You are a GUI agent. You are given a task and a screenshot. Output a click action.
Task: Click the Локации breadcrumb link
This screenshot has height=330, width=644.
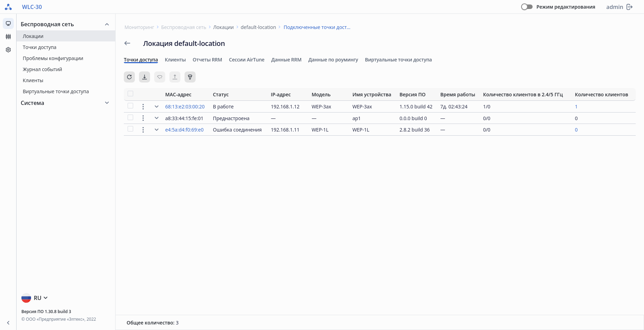pyautogui.click(x=223, y=27)
